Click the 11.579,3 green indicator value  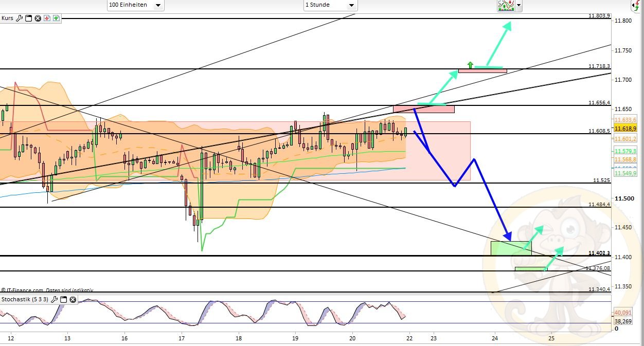(625, 151)
